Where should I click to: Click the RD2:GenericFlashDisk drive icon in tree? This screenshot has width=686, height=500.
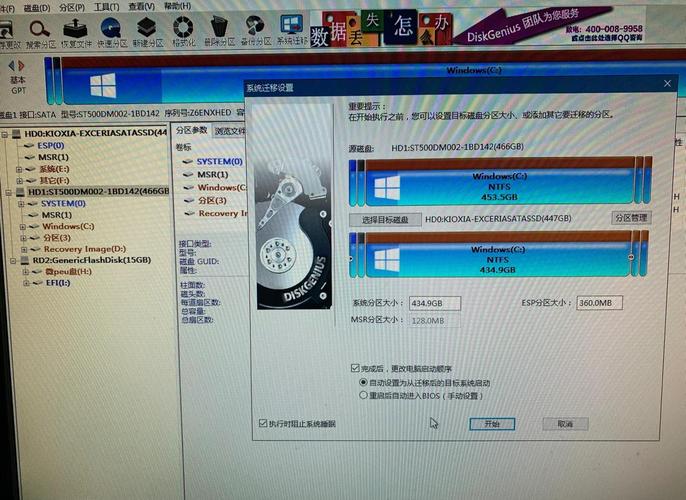pos(24,261)
